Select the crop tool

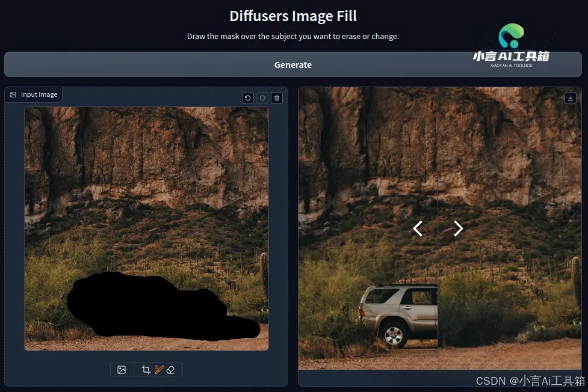pyautogui.click(x=146, y=370)
